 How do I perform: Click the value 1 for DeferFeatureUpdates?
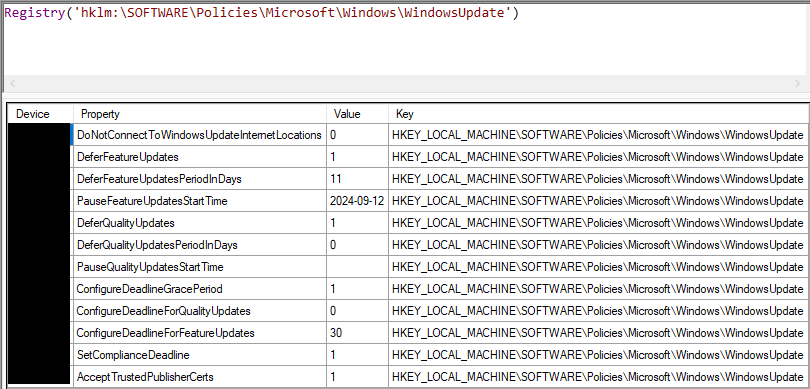point(357,157)
